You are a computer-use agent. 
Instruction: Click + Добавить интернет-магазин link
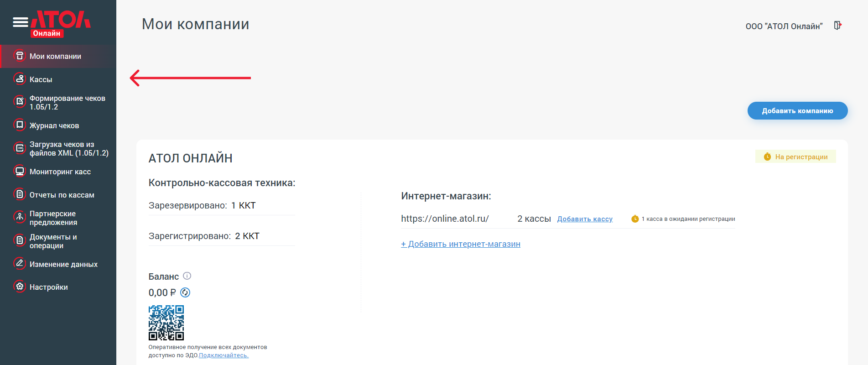click(461, 244)
